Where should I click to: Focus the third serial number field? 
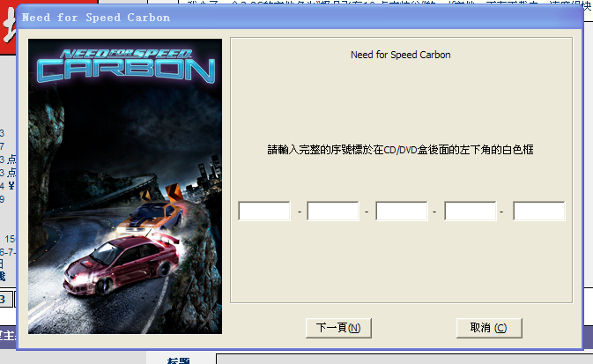[402, 211]
